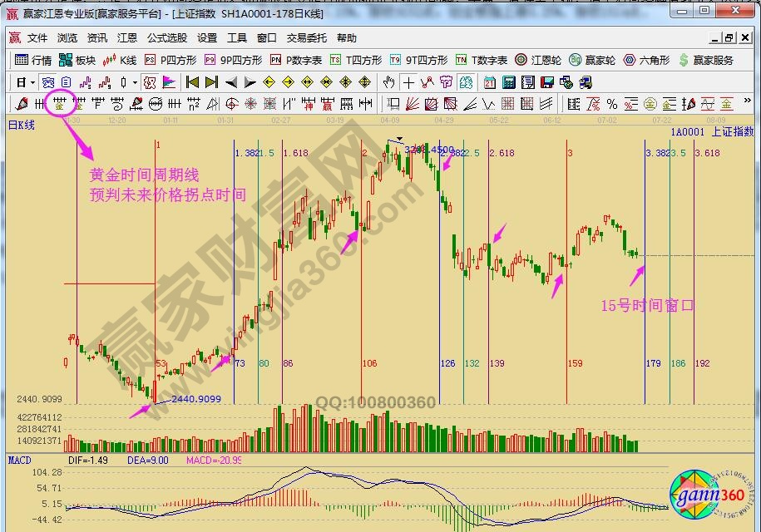The image size is (761, 532).
Task: Click the 行情 quotes button
Action: (34, 60)
